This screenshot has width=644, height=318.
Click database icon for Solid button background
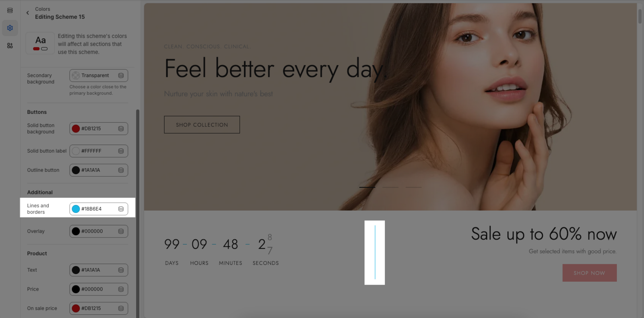coord(121,129)
